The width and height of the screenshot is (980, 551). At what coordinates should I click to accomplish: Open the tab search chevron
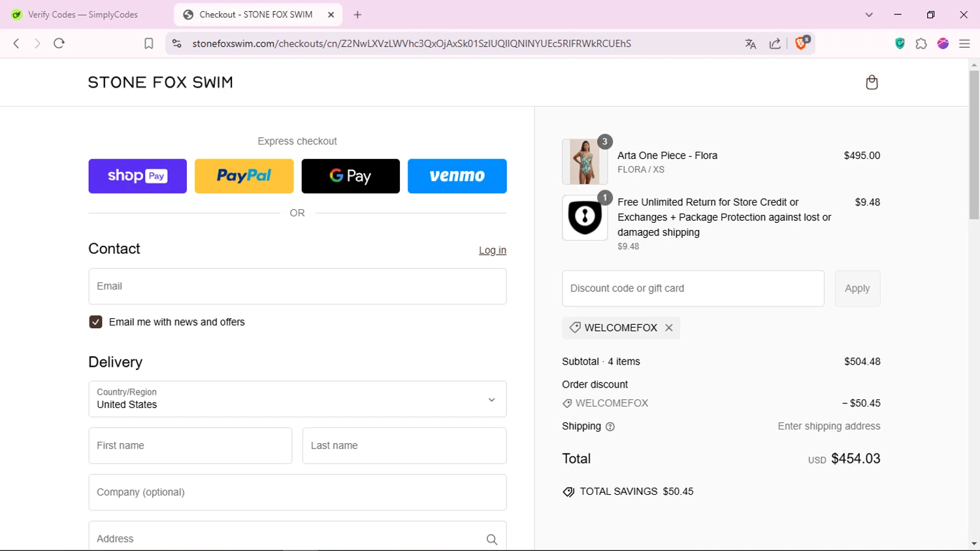pos(869,14)
